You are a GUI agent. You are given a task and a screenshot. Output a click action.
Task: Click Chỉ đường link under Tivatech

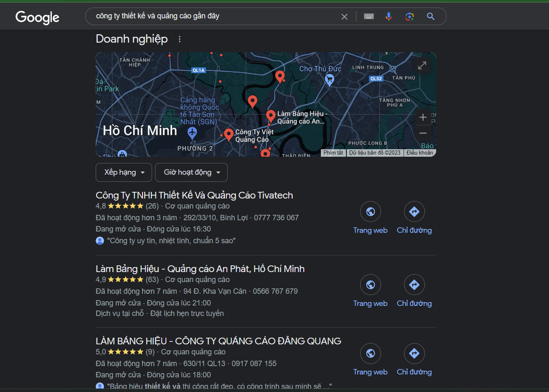point(414,230)
